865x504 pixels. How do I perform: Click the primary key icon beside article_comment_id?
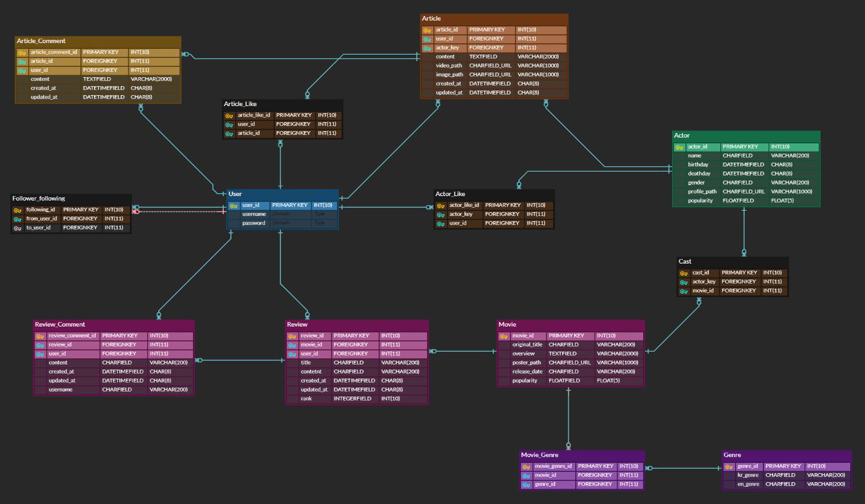coord(22,53)
